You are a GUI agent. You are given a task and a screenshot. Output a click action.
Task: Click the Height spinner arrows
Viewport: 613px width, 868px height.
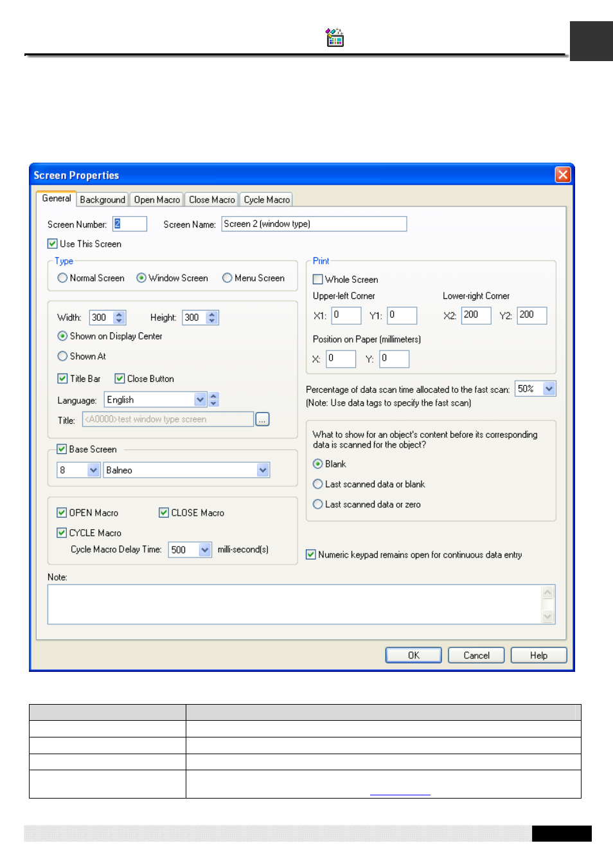tap(212, 318)
